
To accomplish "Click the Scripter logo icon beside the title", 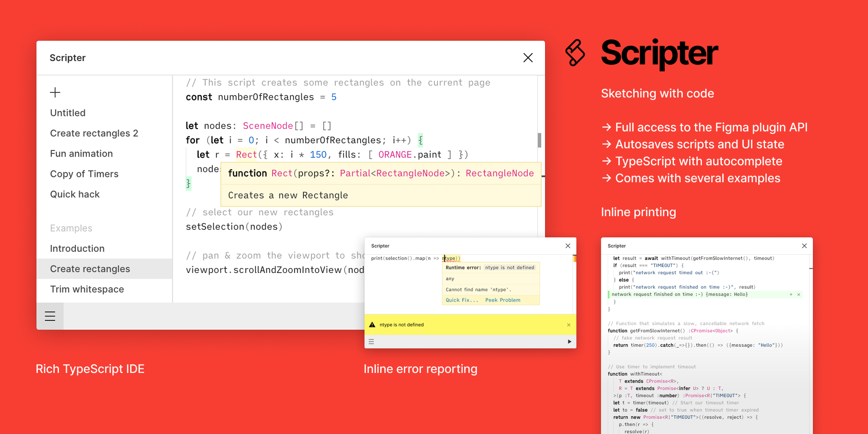I will point(575,53).
